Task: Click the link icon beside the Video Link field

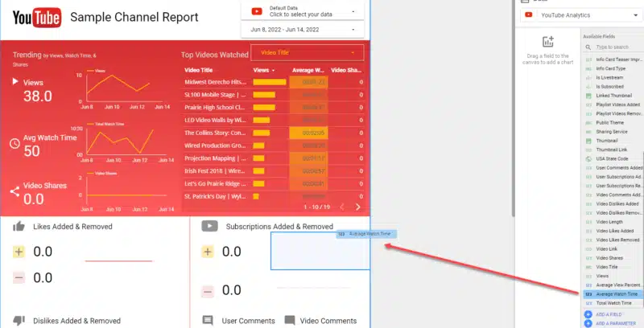Action: tap(588, 249)
